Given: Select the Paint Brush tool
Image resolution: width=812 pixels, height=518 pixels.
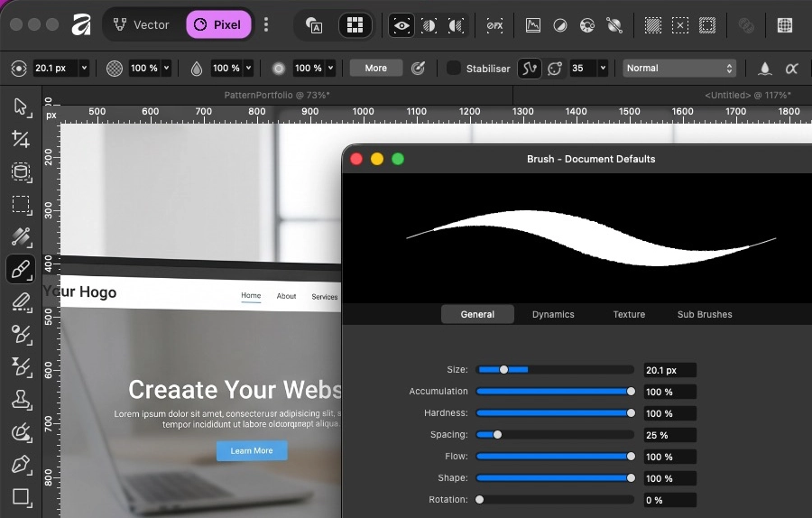Looking at the screenshot, I should 21,269.
